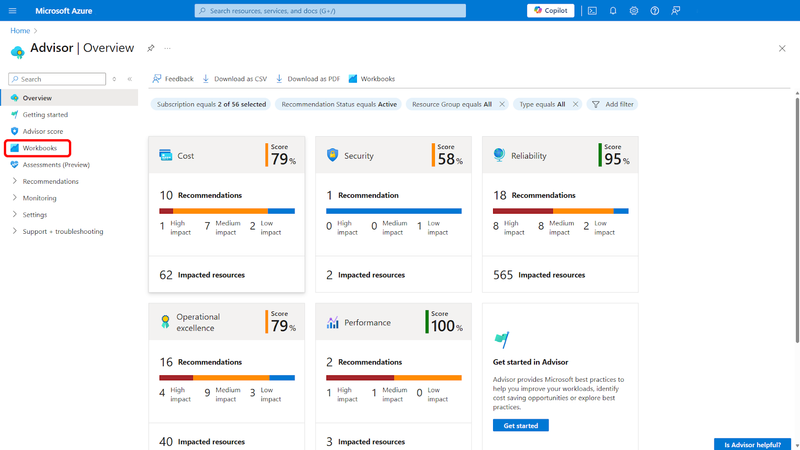This screenshot has width=800, height=450.
Task: Click the Reliability globe icon
Action: pyautogui.click(x=499, y=155)
